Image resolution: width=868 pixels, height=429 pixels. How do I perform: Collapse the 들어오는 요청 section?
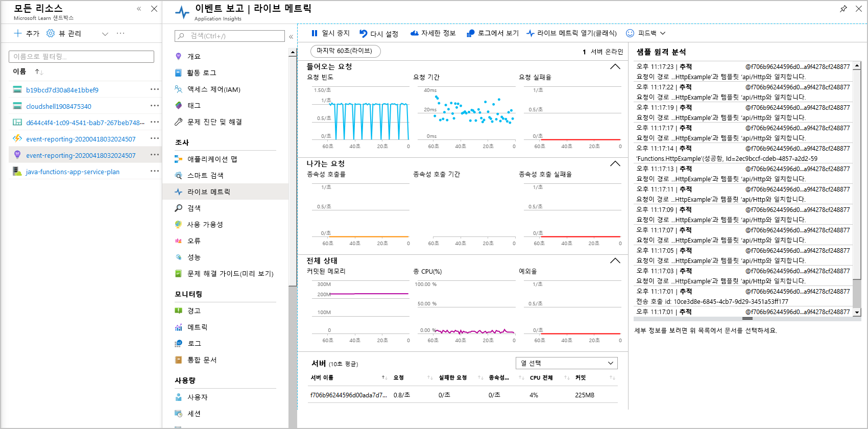615,67
